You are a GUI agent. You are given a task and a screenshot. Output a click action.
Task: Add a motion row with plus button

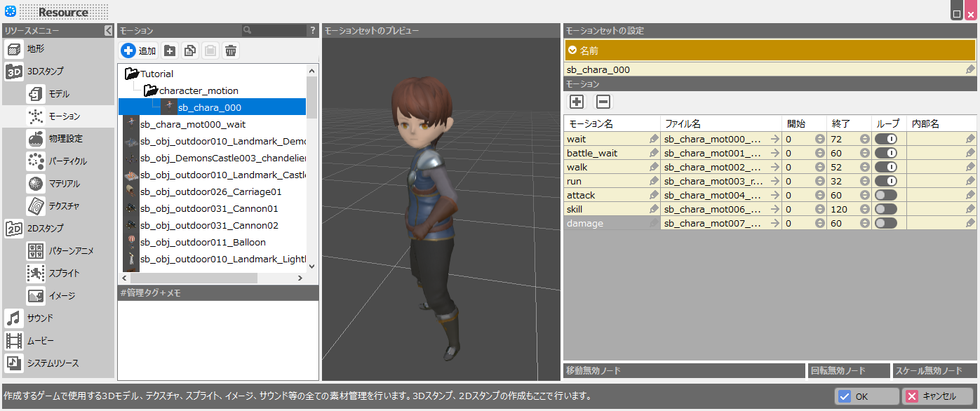[x=577, y=102]
